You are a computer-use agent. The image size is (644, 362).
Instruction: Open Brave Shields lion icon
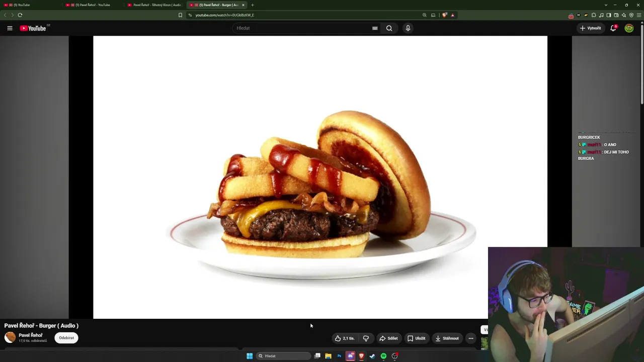[444, 15]
